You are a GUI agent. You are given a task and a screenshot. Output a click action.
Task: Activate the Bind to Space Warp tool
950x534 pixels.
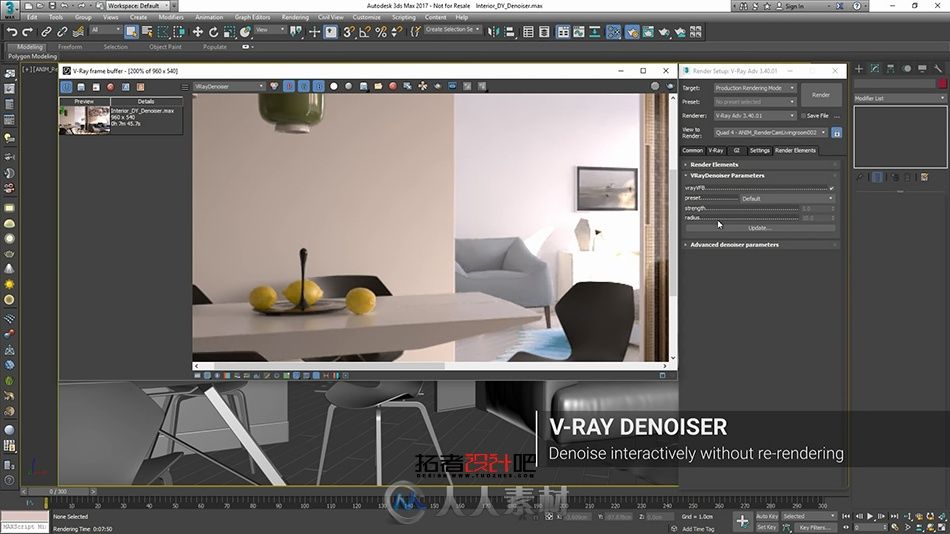point(78,32)
